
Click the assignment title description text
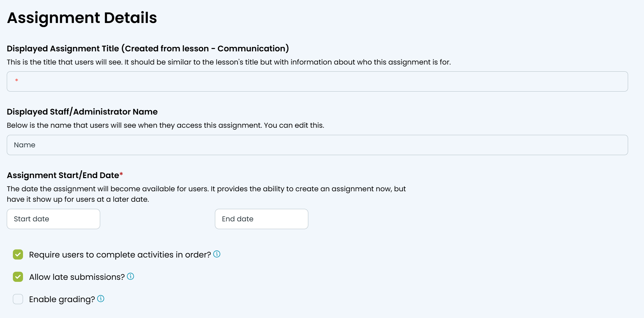coord(229,62)
